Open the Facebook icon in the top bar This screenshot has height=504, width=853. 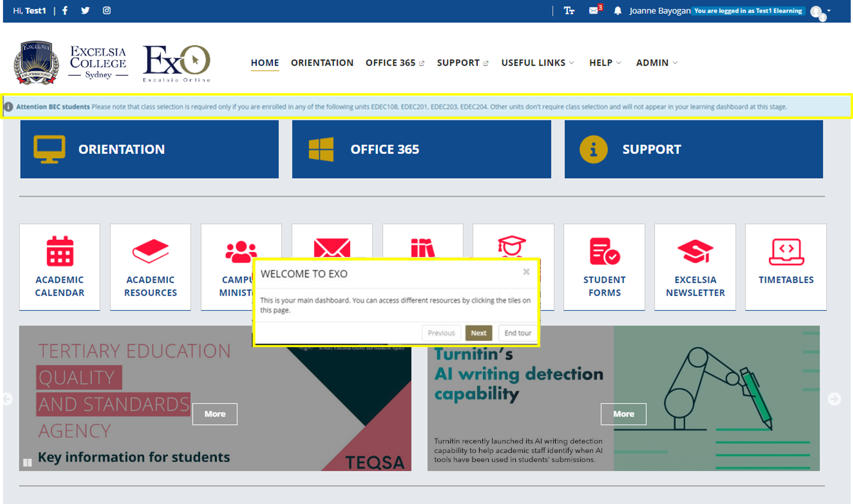coord(65,10)
